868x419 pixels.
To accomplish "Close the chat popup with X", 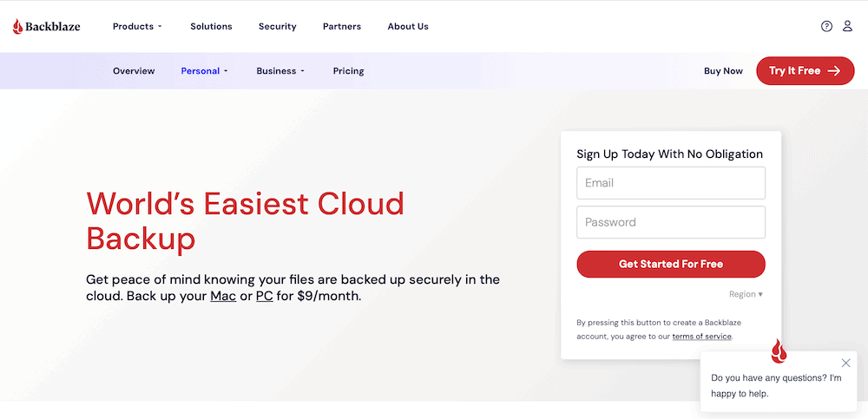I will coord(846,363).
